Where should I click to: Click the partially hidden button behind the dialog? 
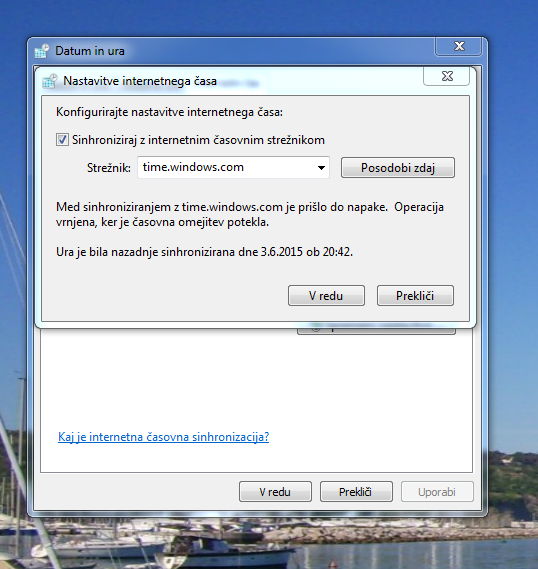(x=376, y=331)
